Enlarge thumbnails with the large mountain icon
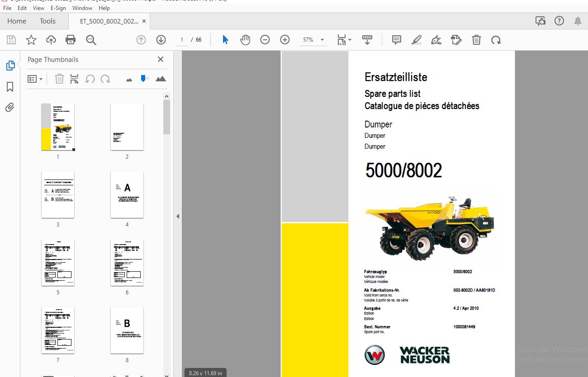 coord(161,79)
